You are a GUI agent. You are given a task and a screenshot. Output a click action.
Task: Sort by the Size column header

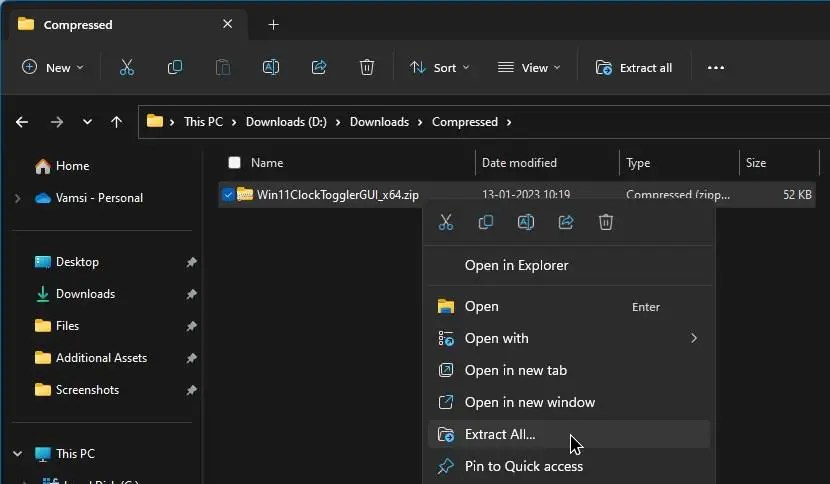[755, 163]
